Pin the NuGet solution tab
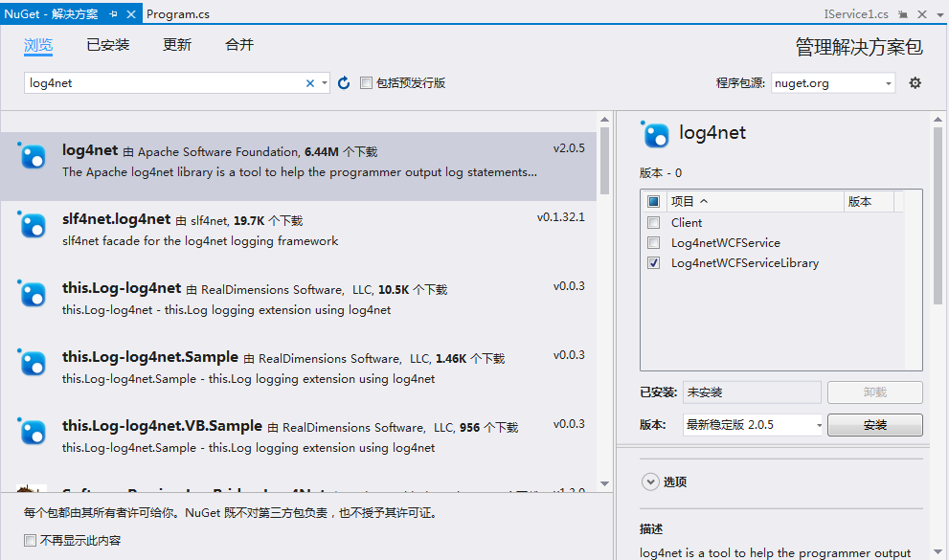Image resolution: width=949 pixels, height=560 pixels. pyautogui.click(x=113, y=14)
